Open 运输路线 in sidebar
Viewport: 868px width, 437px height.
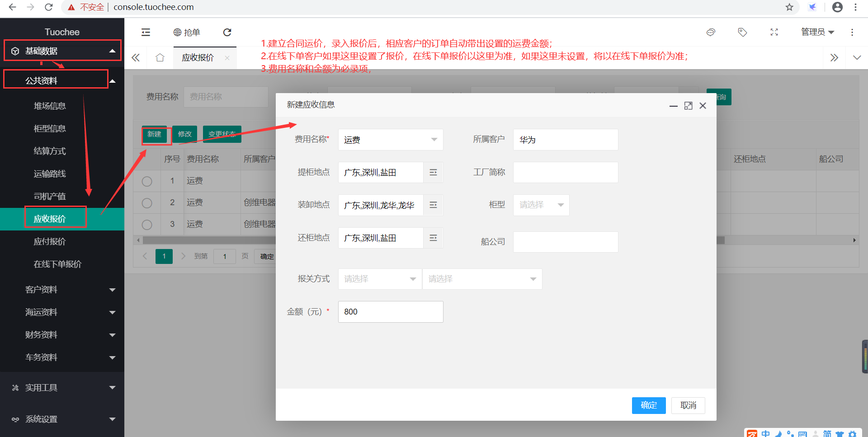point(50,174)
